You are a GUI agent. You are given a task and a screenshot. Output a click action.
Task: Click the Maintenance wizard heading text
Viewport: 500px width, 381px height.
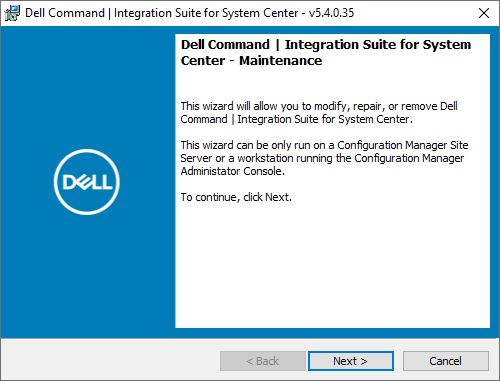[x=326, y=53]
